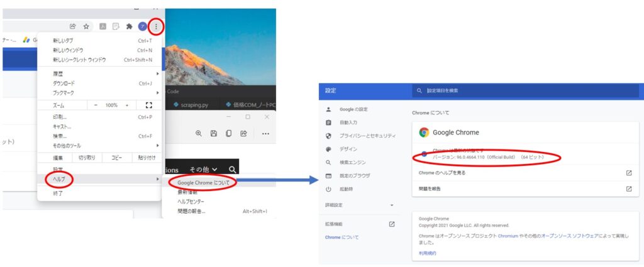Click the share icon in image viewer
The image size is (644, 267).
tap(243, 133)
